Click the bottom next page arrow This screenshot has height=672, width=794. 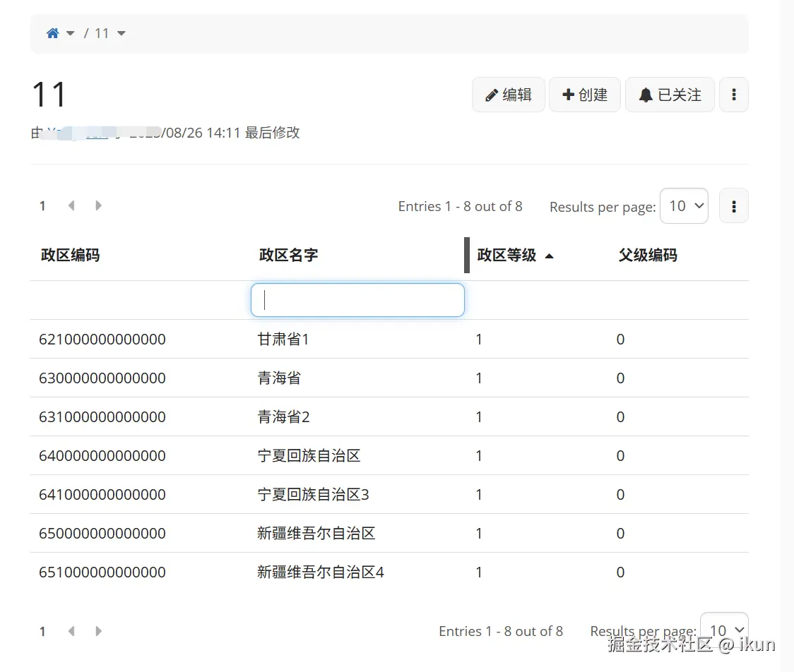[98, 630]
